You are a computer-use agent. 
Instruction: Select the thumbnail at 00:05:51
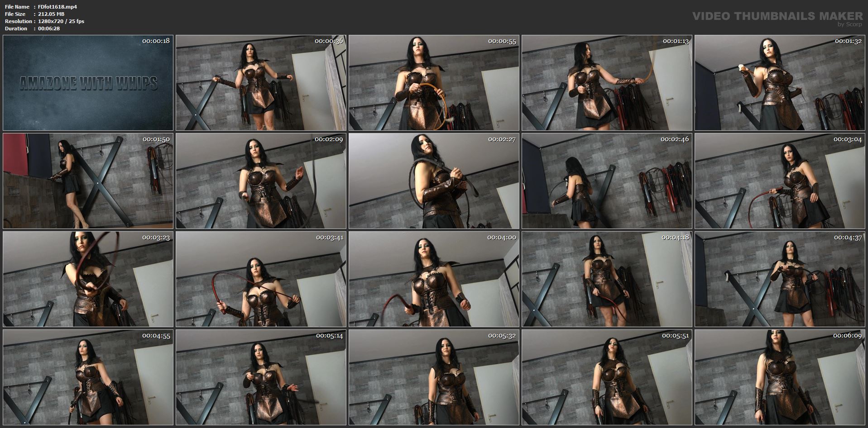click(607, 377)
